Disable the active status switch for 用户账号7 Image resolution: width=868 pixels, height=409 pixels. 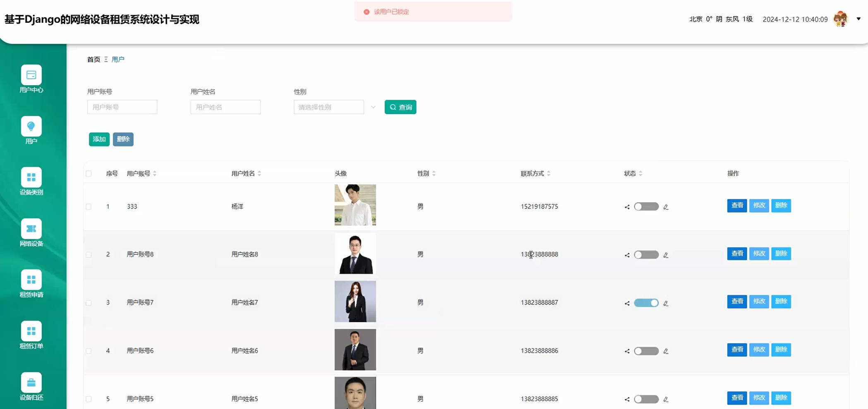646,303
